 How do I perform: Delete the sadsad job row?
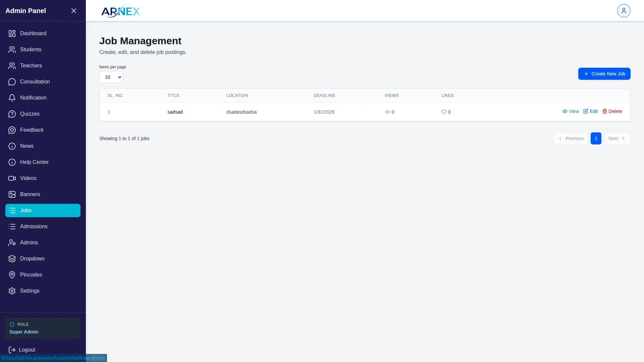[612, 111]
